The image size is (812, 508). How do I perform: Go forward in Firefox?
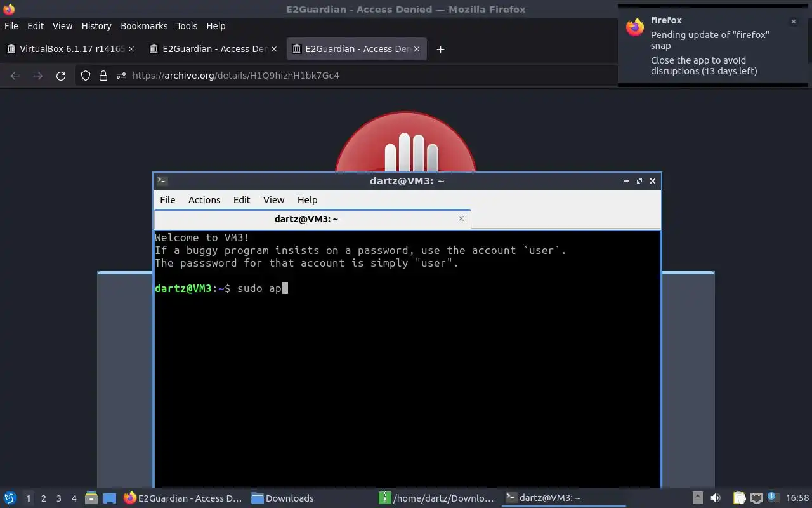(x=38, y=76)
